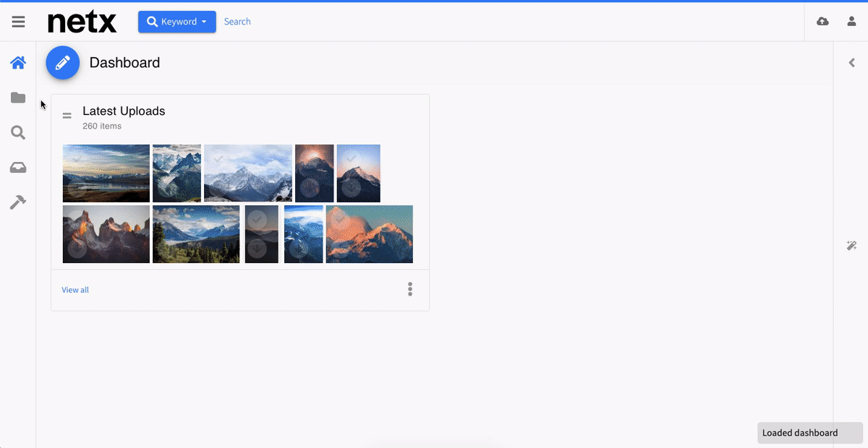Open the sun-glowing dark peak thumbnail

(x=315, y=173)
